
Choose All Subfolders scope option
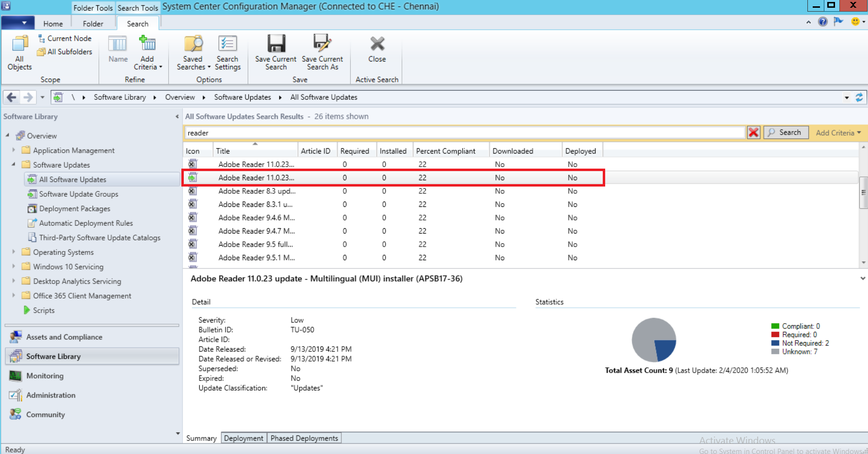click(x=64, y=52)
